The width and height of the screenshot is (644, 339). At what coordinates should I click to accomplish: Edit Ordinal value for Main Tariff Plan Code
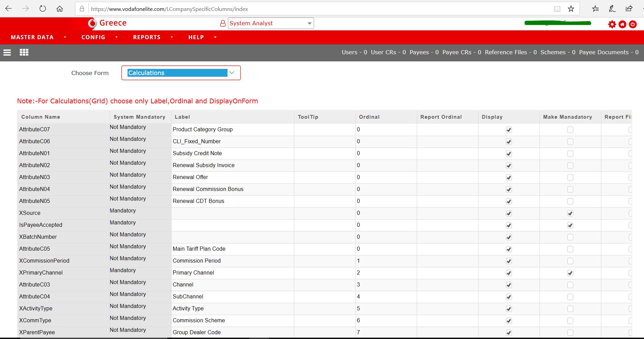click(x=386, y=249)
